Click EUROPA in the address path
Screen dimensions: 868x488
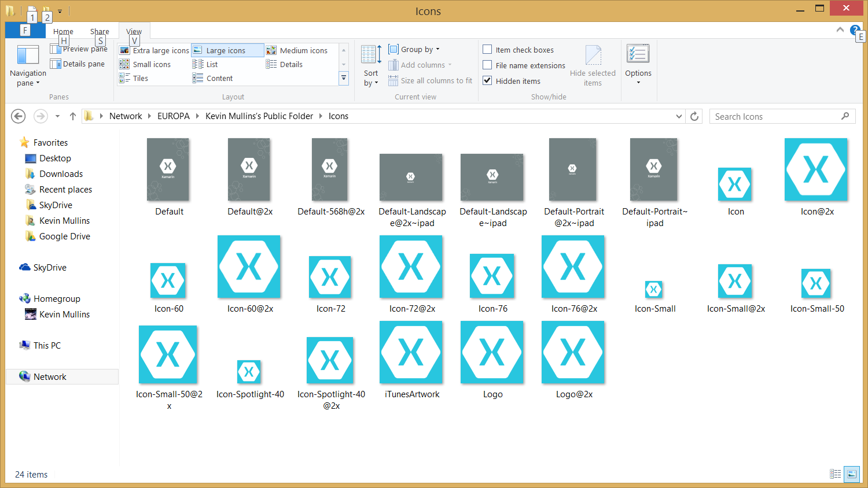click(173, 116)
